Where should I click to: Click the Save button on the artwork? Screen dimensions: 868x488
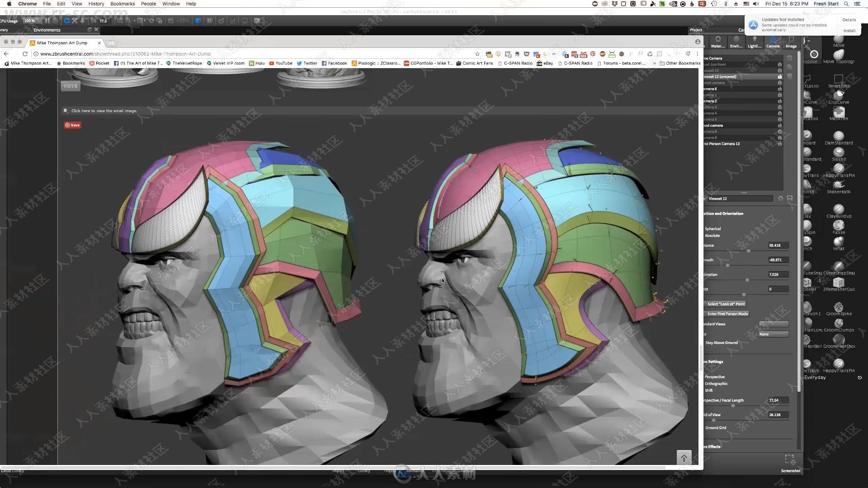tap(72, 125)
